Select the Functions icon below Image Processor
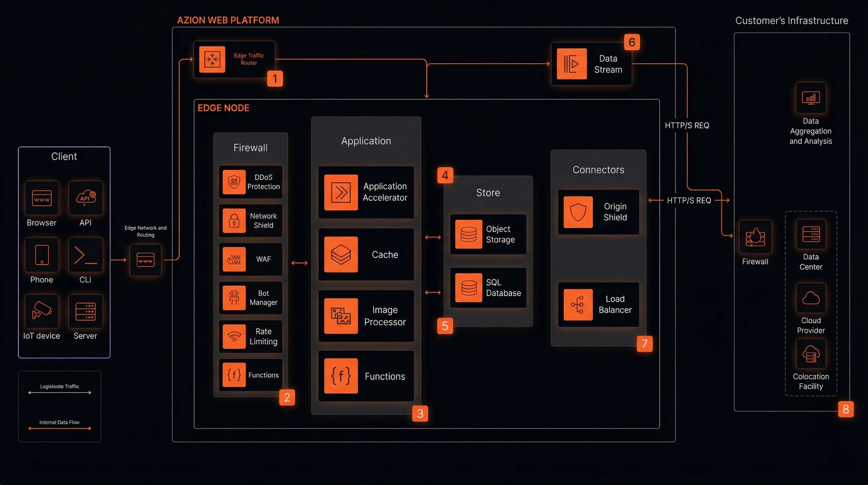Viewport: 868px width, 485px height. 341,376
